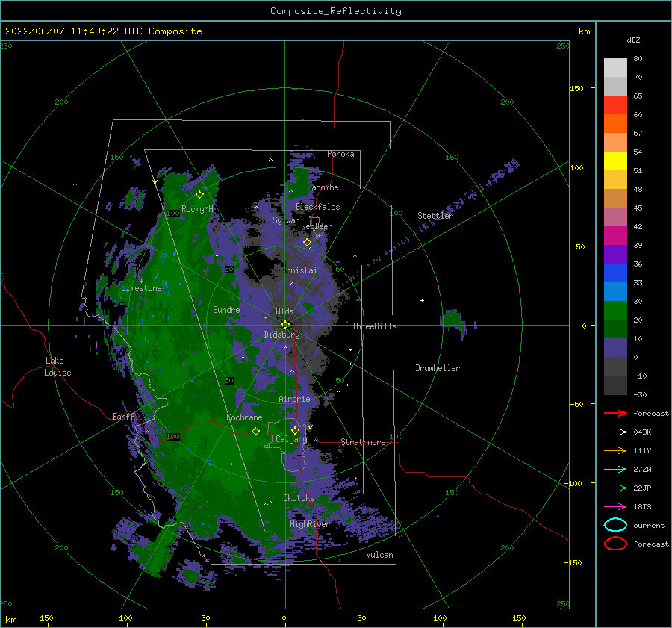
Task: Click the Ponoka city label
Action: 340,154
